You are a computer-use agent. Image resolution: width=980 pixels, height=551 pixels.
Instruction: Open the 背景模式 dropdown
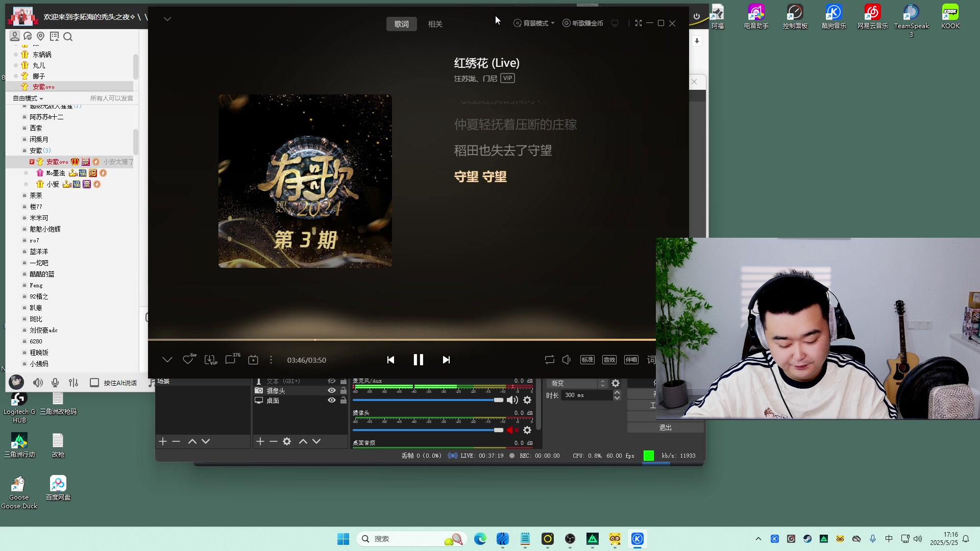(534, 23)
